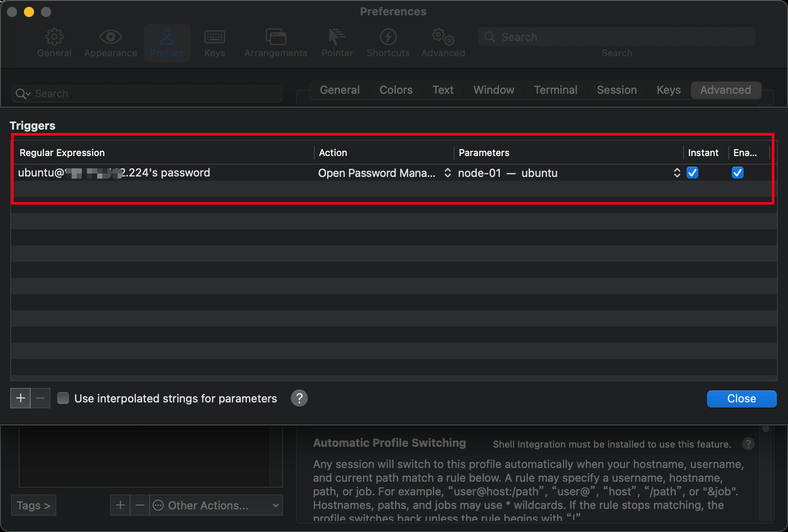Screen dimensions: 788x532
Task: Uncheck the trigger's Enabled checkbox
Action: pos(737,173)
